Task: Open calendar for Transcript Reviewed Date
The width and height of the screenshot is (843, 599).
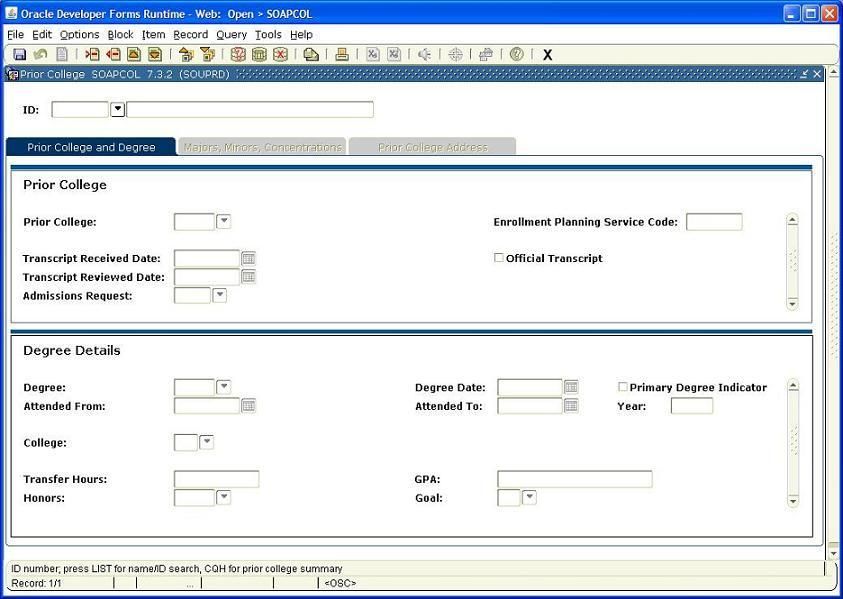Action: (x=248, y=277)
